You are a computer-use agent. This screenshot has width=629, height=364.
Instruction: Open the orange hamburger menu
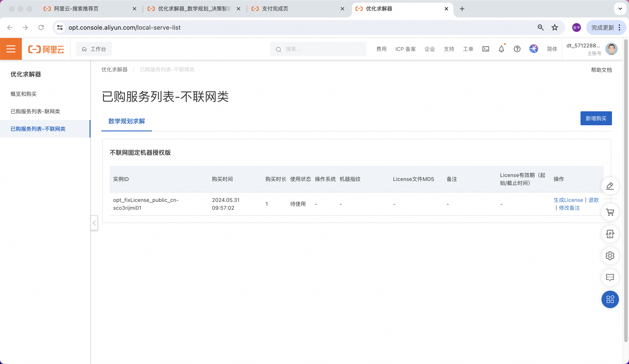[x=11, y=49]
